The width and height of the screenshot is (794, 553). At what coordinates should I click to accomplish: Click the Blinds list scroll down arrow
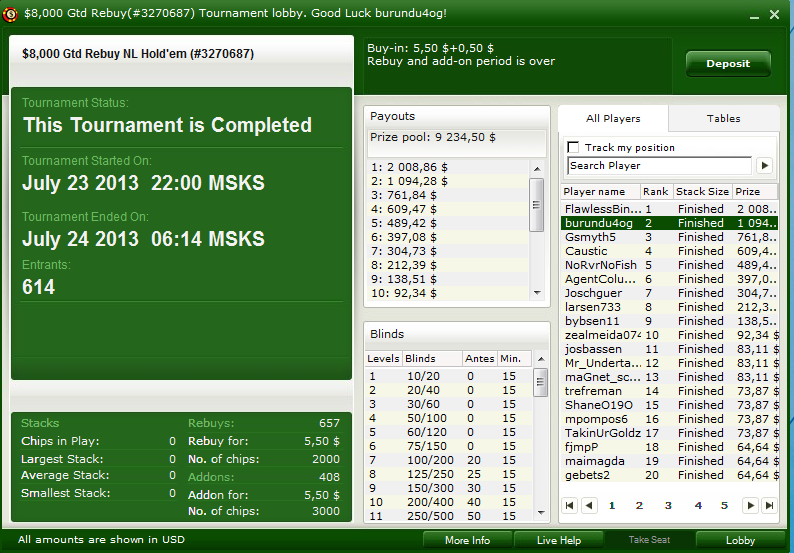point(541,512)
